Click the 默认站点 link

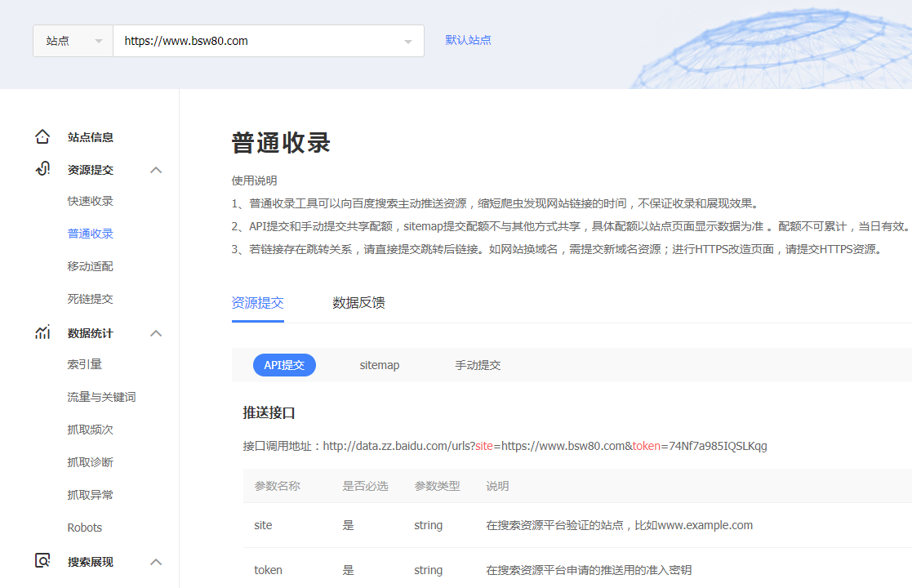tap(468, 40)
